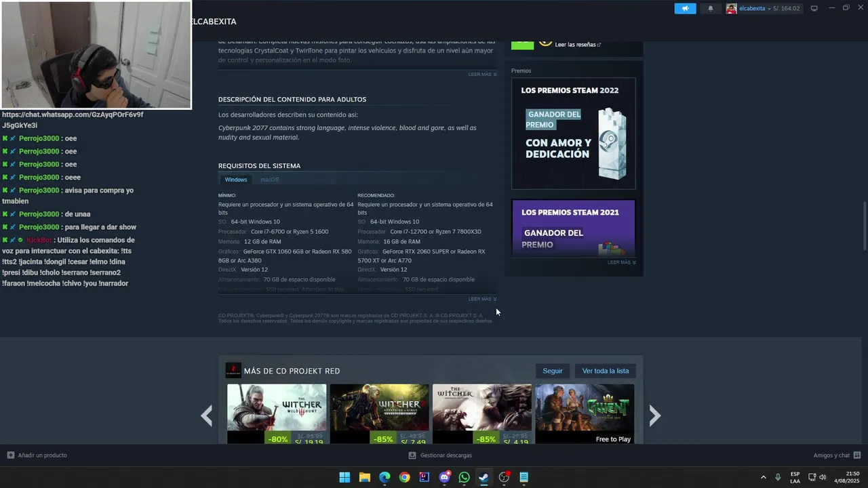Click Ver toda la lista button
This screenshot has width=868, height=488.
(606, 371)
